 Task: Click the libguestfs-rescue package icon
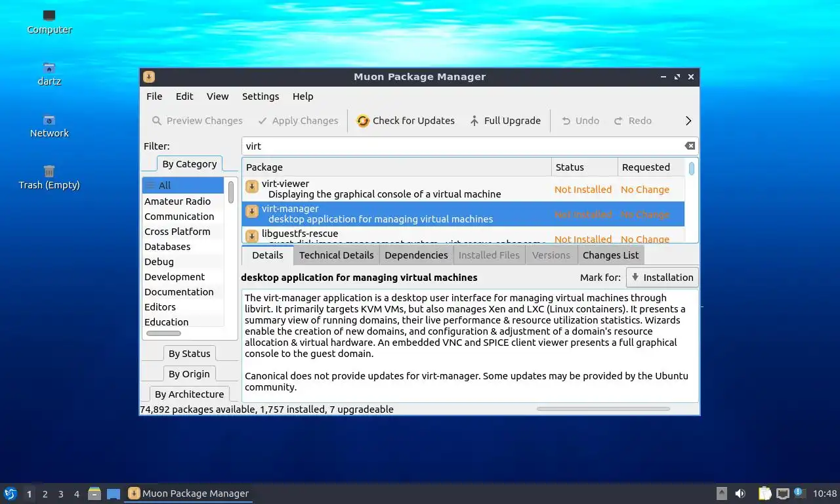[251, 236]
